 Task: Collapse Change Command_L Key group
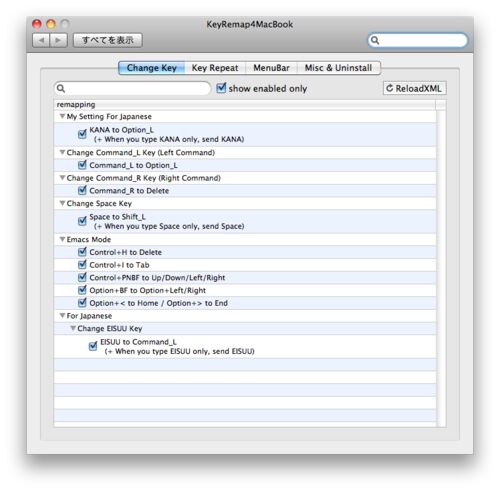pyautogui.click(x=62, y=152)
